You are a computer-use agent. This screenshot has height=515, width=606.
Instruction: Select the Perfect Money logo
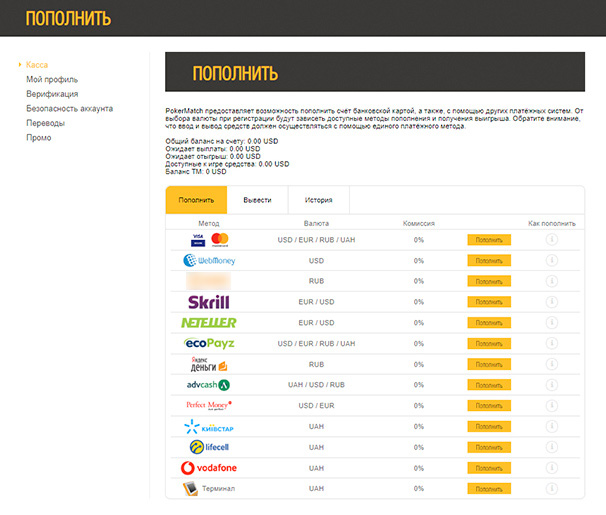click(x=209, y=406)
